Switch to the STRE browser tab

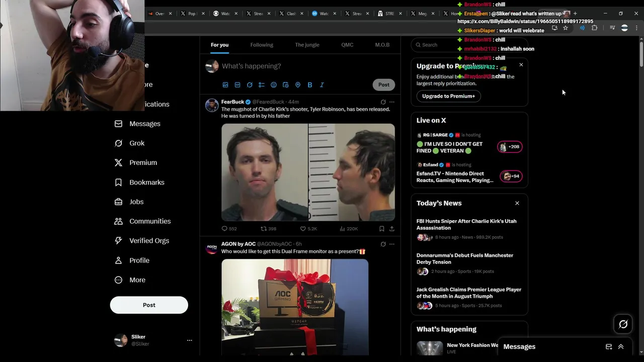[389, 14]
